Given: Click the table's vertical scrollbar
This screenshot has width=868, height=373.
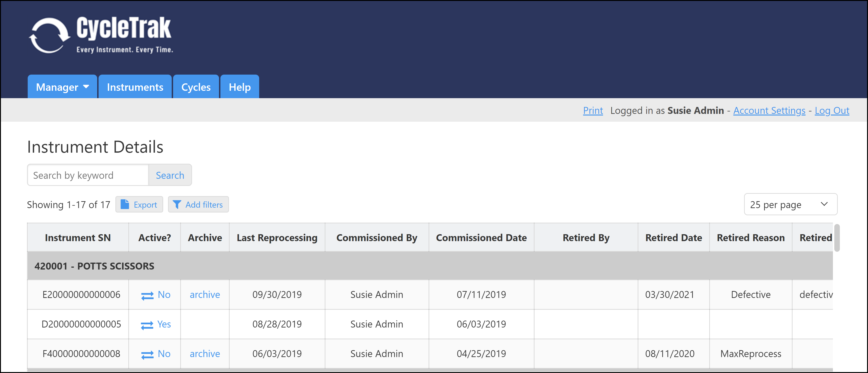Looking at the screenshot, I should [x=837, y=238].
